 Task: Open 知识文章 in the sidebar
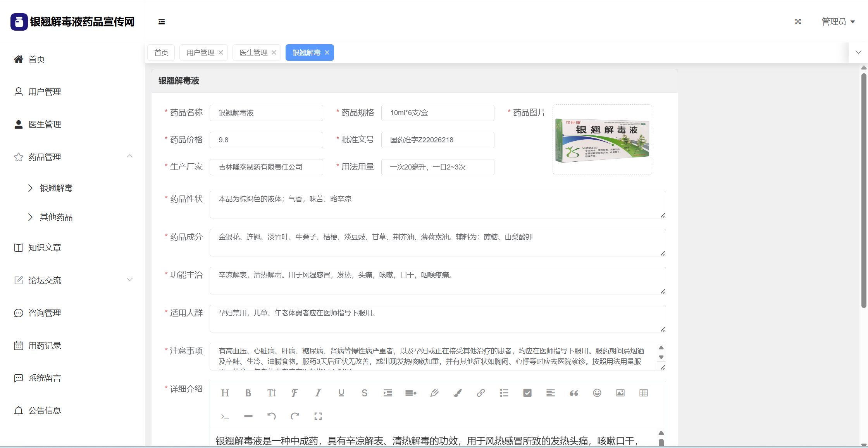pos(45,247)
